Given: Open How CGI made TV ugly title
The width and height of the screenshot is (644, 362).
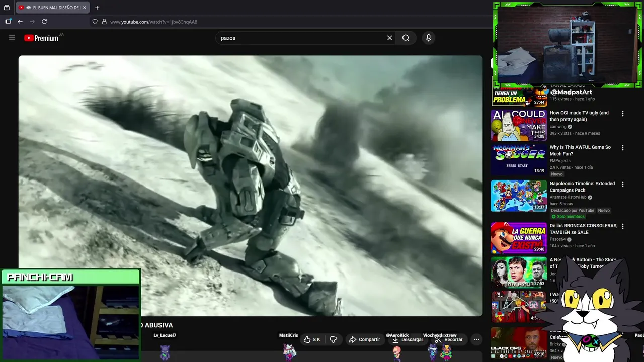Looking at the screenshot, I should coord(579,116).
